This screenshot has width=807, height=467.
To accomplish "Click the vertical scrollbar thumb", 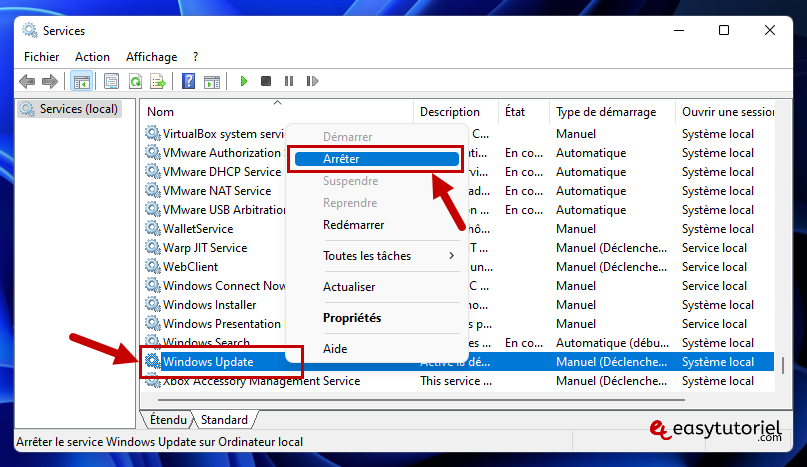I will (x=783, y=365).
